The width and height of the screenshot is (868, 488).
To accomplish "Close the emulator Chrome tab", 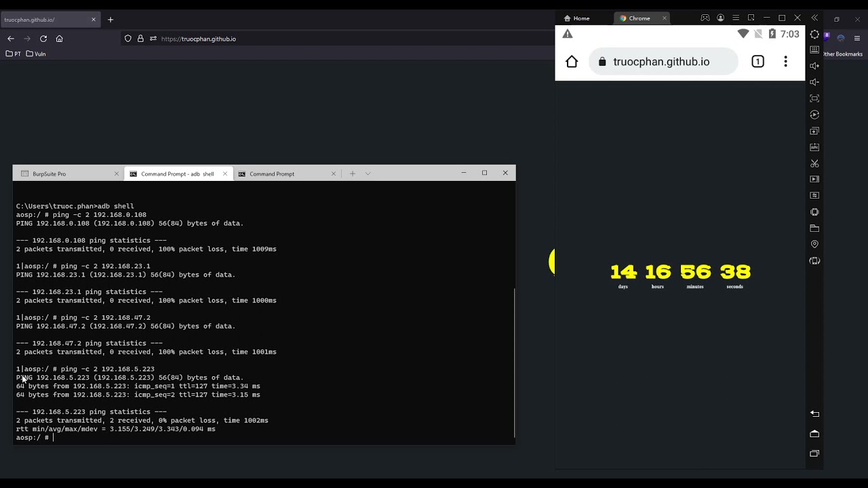I will coord(665,18).
